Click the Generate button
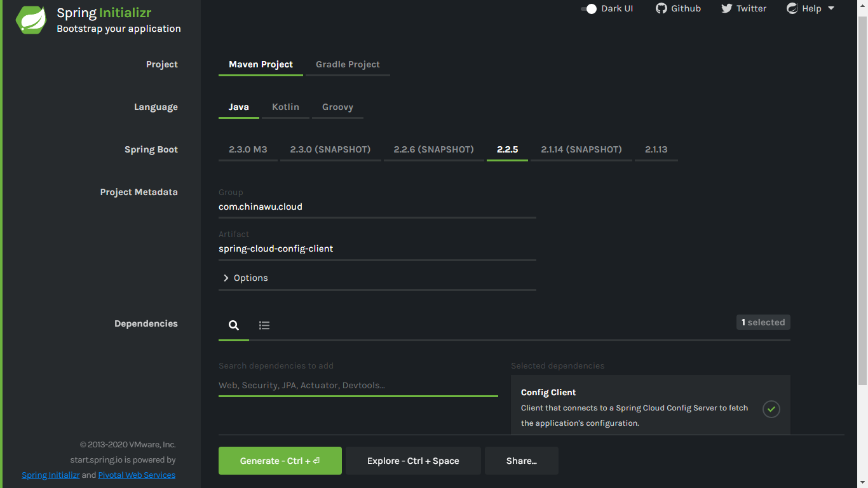 [280, 461]
